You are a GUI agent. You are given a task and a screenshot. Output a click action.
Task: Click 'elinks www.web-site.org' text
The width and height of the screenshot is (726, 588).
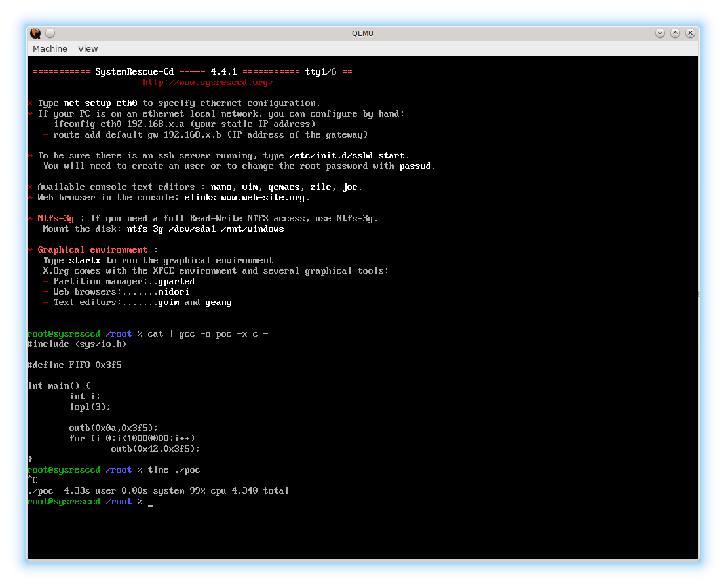point(244,198)
